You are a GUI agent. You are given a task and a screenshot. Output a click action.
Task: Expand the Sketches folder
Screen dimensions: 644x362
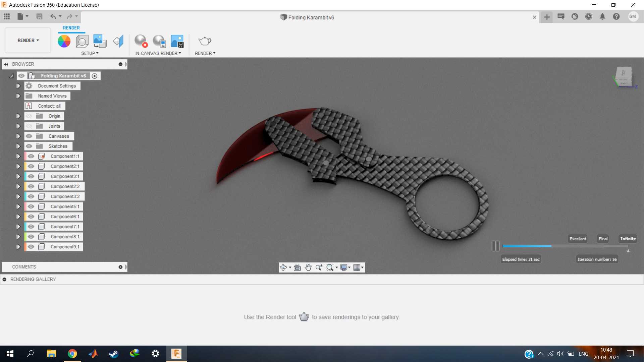18,146
